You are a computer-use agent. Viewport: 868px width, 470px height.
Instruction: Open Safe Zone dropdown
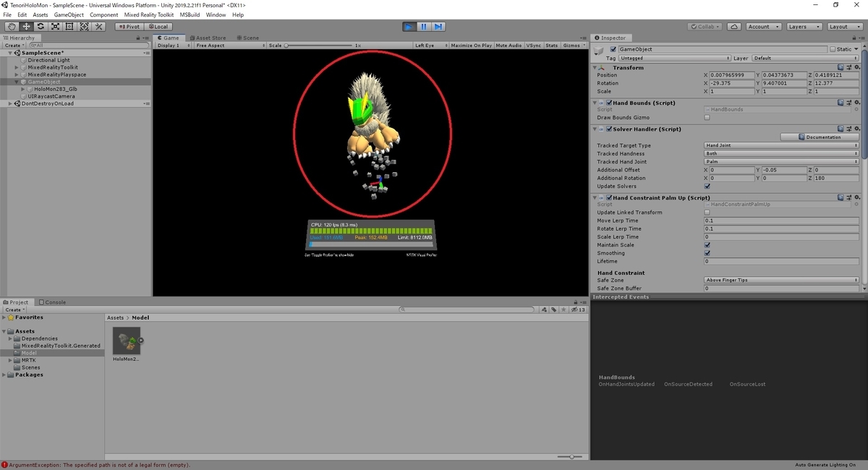[x=781, y=280]
